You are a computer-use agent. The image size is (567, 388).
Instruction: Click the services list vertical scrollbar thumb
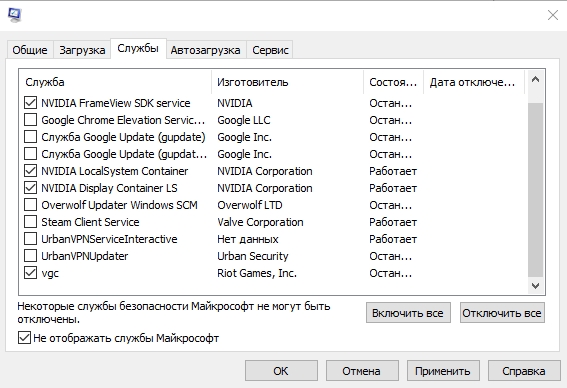pyautogui.click(x=536, y=190)
